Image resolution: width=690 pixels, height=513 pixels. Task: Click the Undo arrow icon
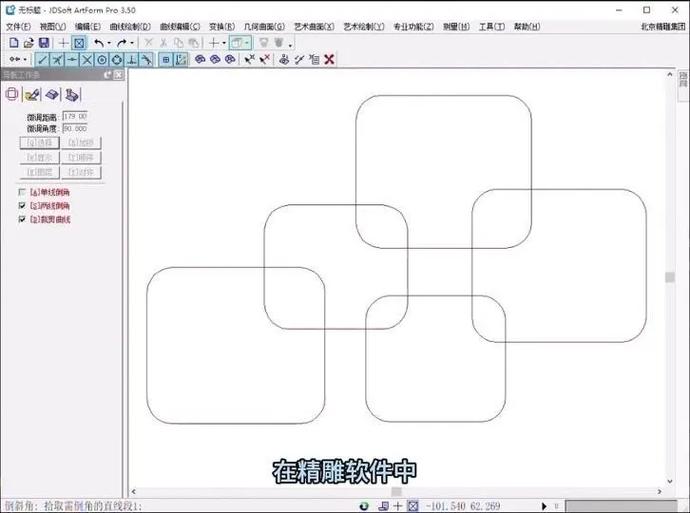point(99,43)
